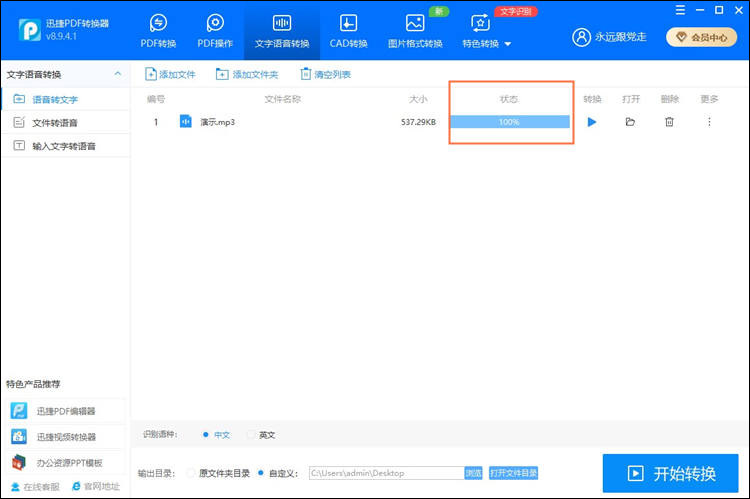Open the hamburger menu icon
Viewport: 750px width, 499px height.
coord(680,10)
